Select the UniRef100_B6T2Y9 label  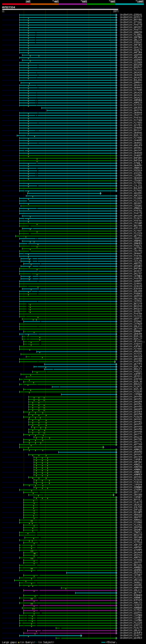coord(131,304)
